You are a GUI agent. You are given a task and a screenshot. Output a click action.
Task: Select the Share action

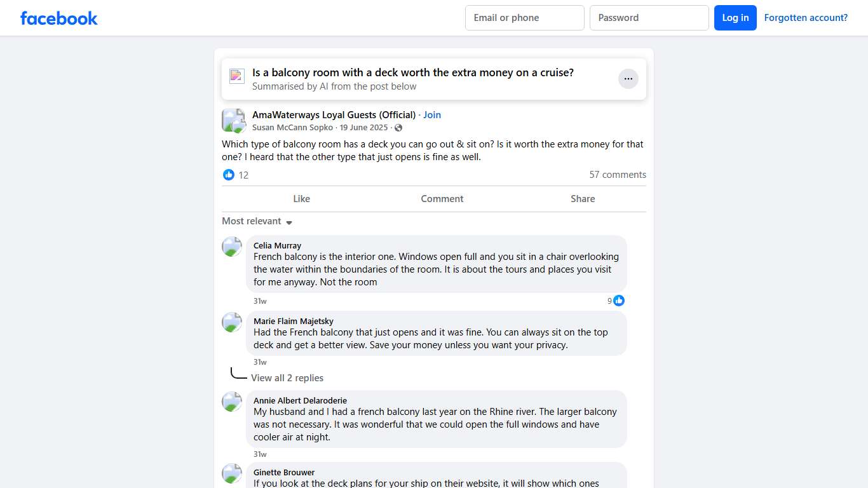click(583, 199)
